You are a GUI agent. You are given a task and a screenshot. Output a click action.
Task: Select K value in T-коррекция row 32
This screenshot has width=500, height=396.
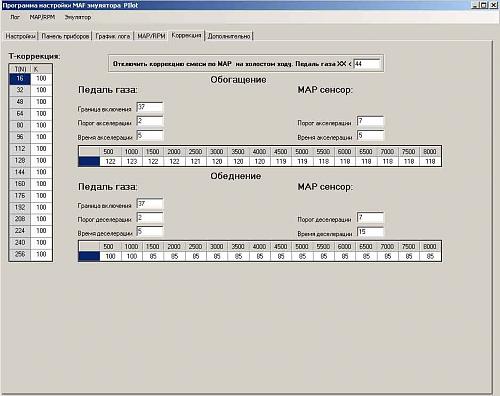click(x=41, y=90)
